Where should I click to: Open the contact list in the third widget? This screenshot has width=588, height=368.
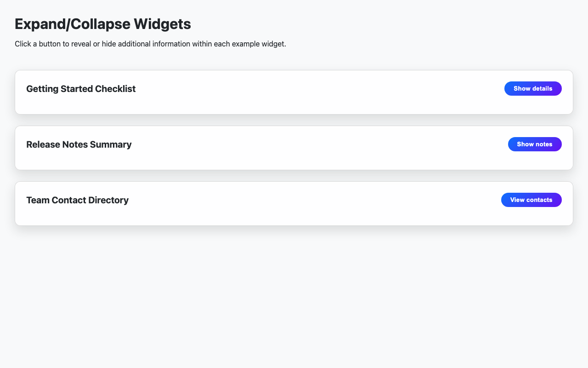tap(531, 200)
